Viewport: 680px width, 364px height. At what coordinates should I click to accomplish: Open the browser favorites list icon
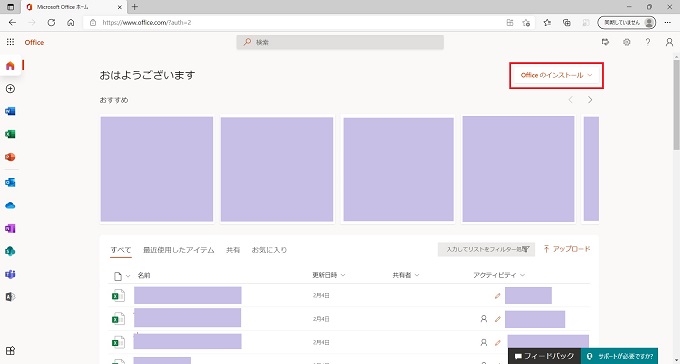point(547,23)
